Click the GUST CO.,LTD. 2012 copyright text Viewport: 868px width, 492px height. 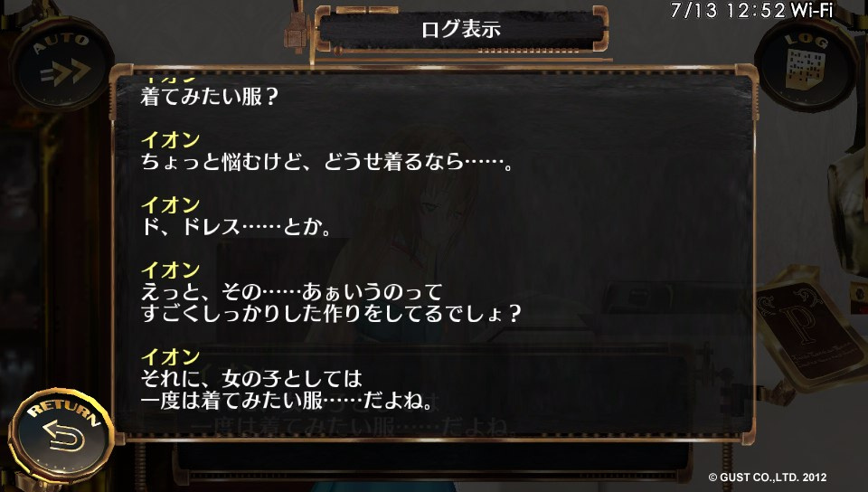tap(768, 477)
